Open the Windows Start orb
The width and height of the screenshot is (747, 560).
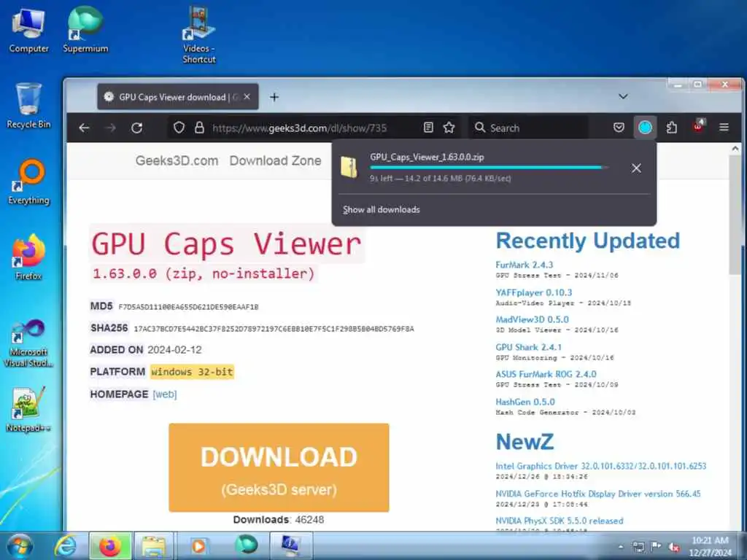pos(20,545)
